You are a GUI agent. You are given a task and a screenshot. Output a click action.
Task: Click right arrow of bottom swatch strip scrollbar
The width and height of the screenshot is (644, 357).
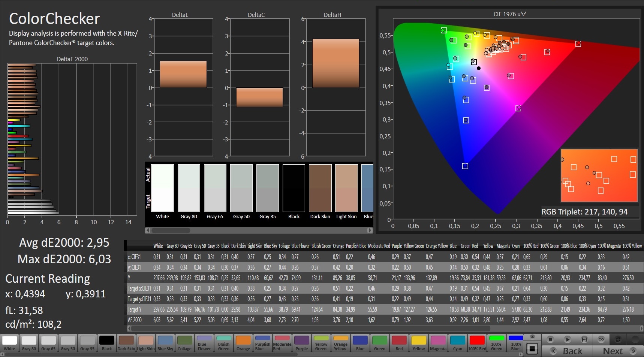click(x=521, y=354)
